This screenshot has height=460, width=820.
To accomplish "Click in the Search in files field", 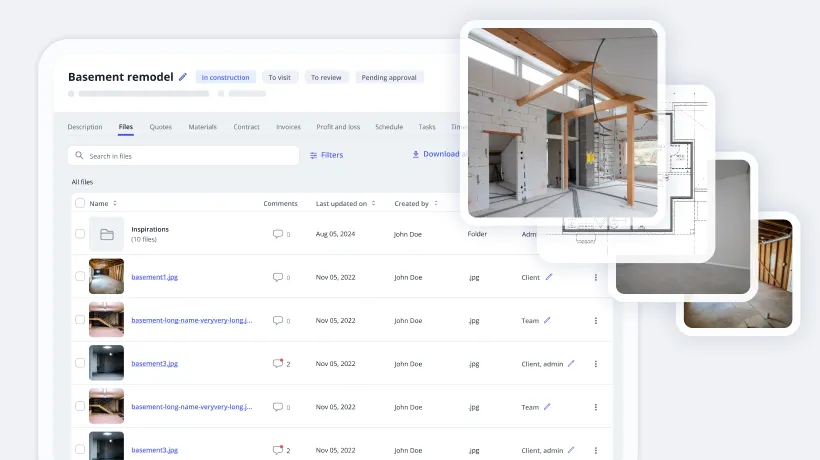I will pos(183,156).
